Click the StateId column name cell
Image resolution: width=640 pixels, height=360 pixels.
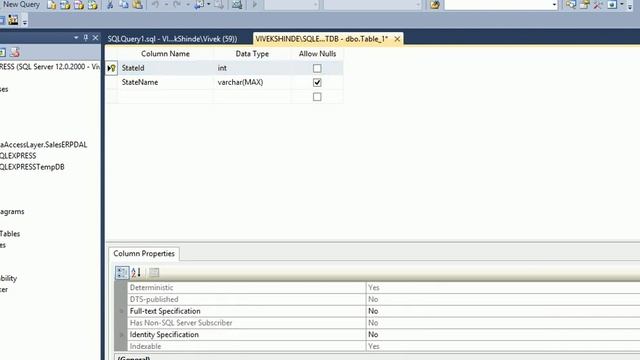point(165,68)
